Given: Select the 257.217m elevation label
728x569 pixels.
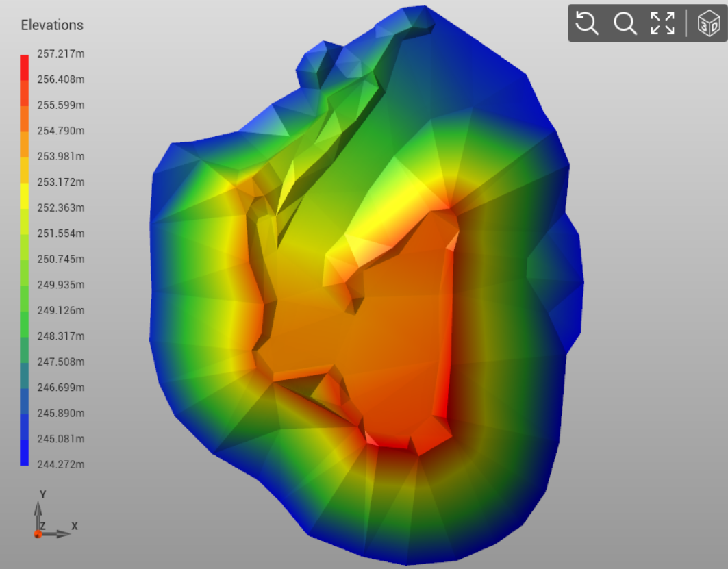Looking at the screenshot, I should coord(60,53).
